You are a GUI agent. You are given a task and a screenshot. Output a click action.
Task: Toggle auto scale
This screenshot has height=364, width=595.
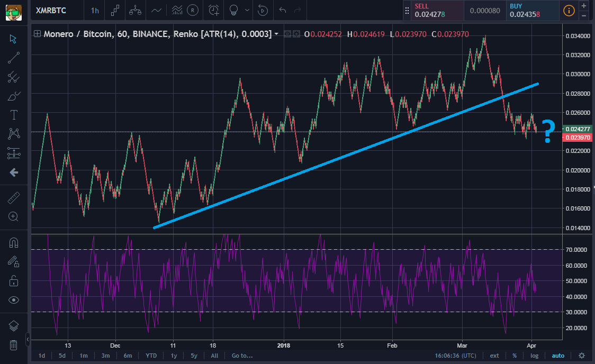pyautogui.click(x=558, y=356)
